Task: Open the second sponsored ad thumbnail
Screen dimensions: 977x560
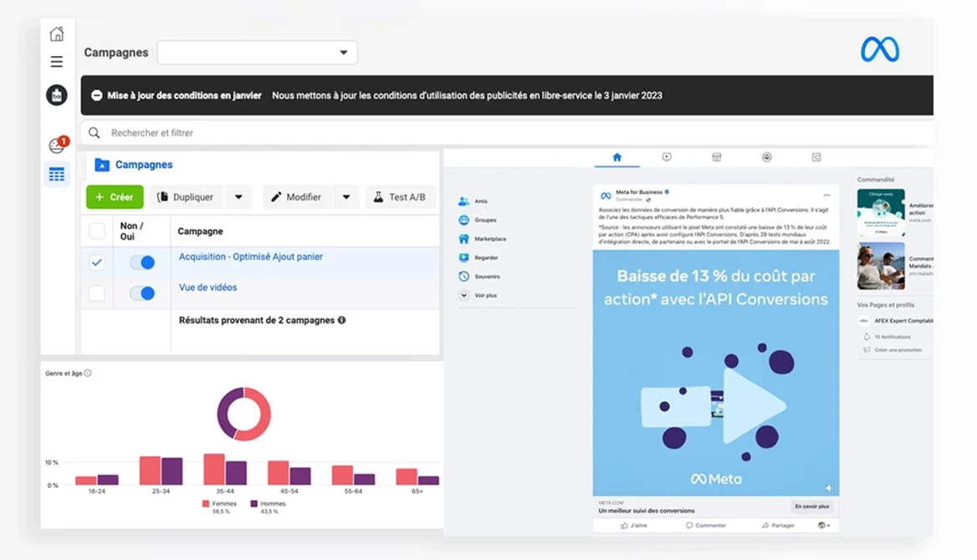Action: point(881,266)
